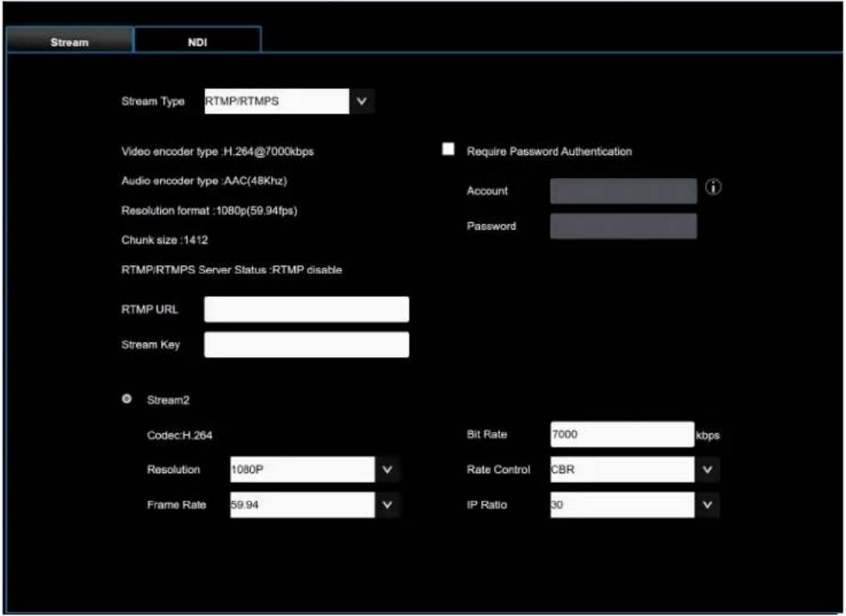Image resolution: width=846 pixels, height=616 pixels.
Task: Open Stream Type dropdown arrow
Action: (x=361, y=101)
